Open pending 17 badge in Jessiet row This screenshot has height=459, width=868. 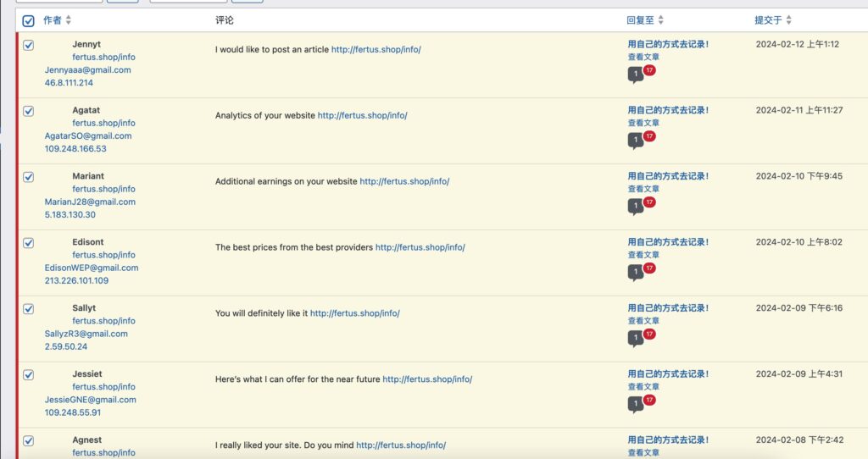649,400
